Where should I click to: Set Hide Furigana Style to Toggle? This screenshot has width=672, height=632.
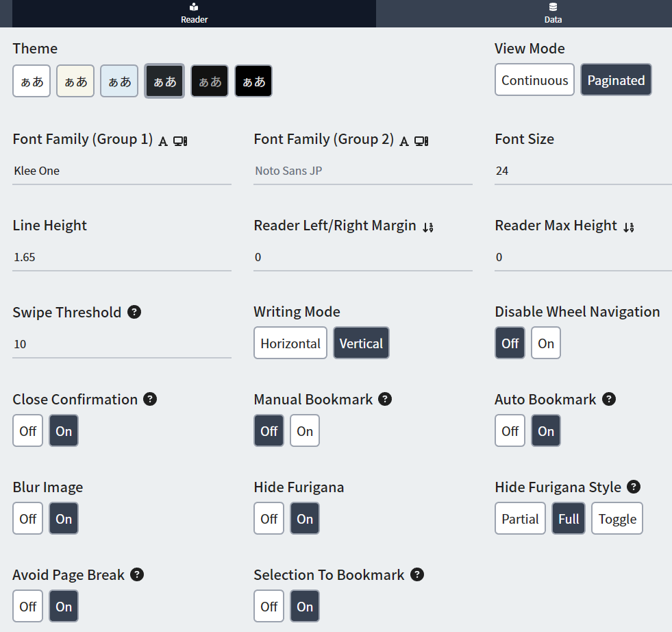[617, 519]
